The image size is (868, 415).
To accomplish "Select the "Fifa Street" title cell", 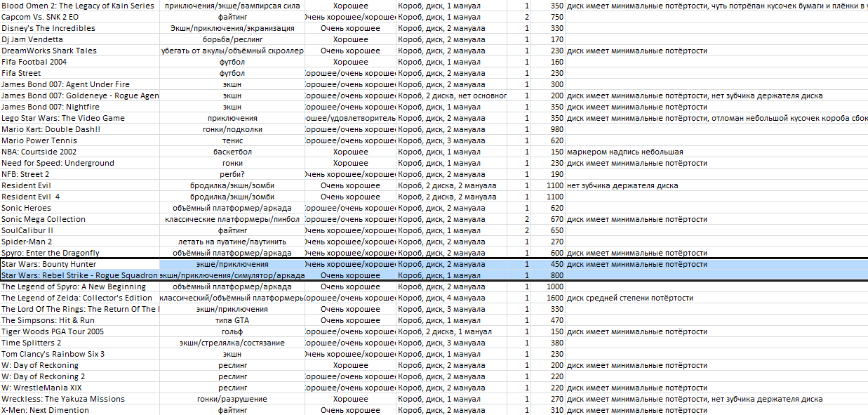I will (80, 73).
